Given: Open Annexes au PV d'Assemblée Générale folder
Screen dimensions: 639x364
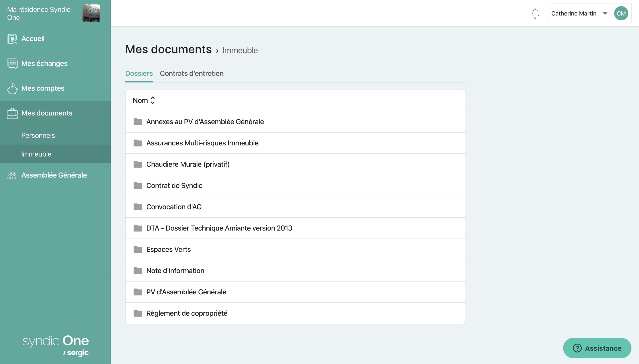Looking at the screenshot, I should (295, 122).
